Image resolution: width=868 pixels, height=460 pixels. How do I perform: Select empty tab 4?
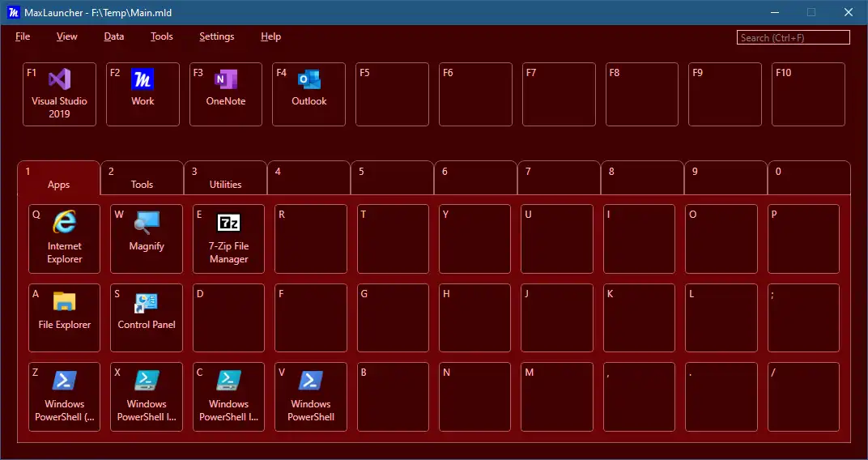[x=308, y=177]
